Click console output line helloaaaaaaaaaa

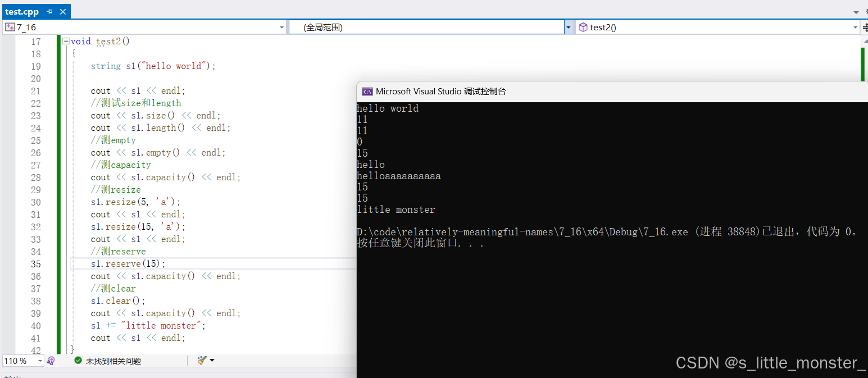(x=399, y=176)
